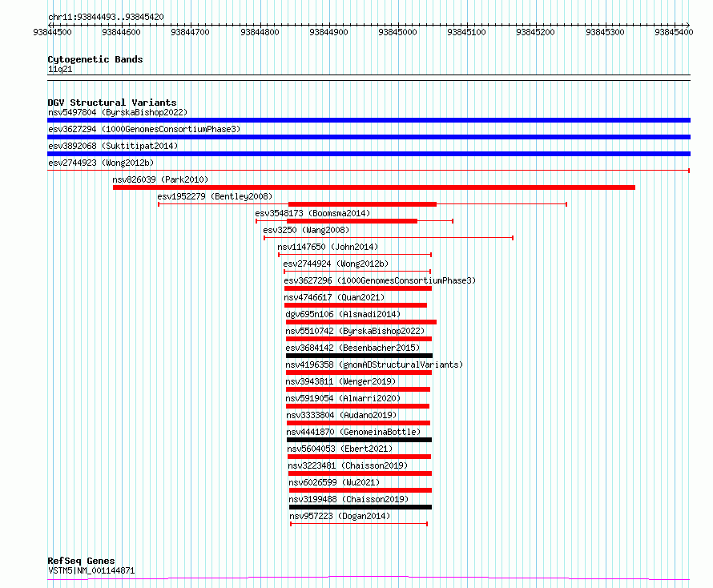Select nsv5919054 (Almarri2020) variant label
Screen dimensions: 713x588
click(343, 398)
